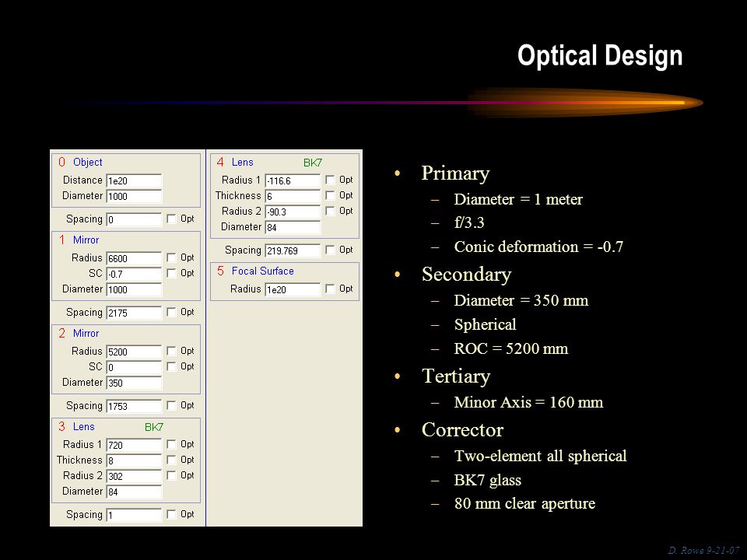Click the Spacing field below Object
Viewport: 747px width, 560px height.
tap(134, 219)
